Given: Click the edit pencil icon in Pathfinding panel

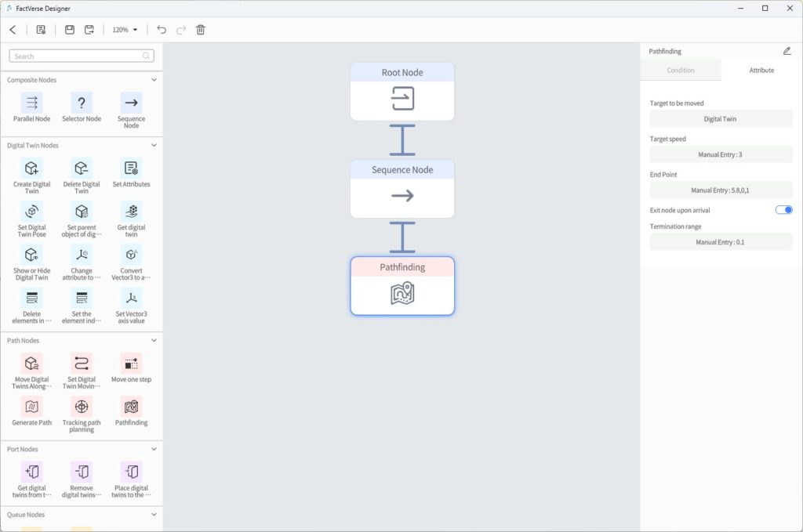Looking at the screenshot, I should click(x=787, y=50).
